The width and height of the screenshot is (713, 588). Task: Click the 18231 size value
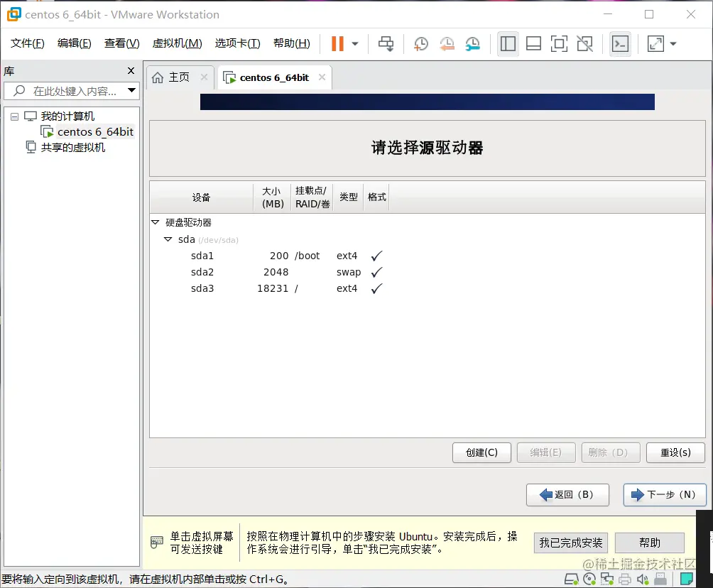click(x=273, y=289)
